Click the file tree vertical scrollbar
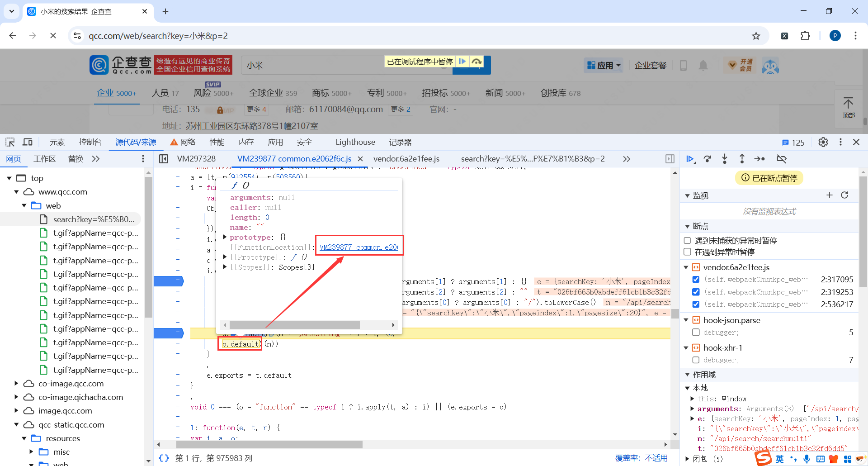This screenshot has height=466, width=868. tap(148, 247)
